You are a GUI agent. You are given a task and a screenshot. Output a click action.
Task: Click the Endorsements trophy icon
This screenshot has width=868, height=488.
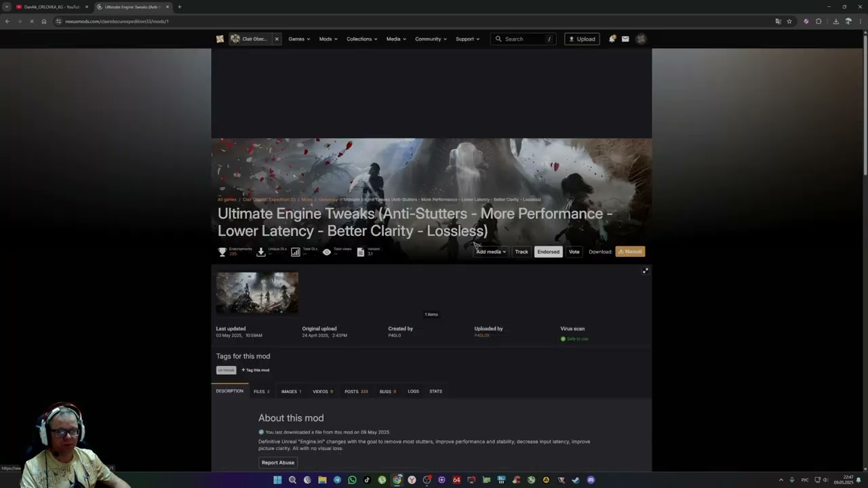[x=222, y=251]
